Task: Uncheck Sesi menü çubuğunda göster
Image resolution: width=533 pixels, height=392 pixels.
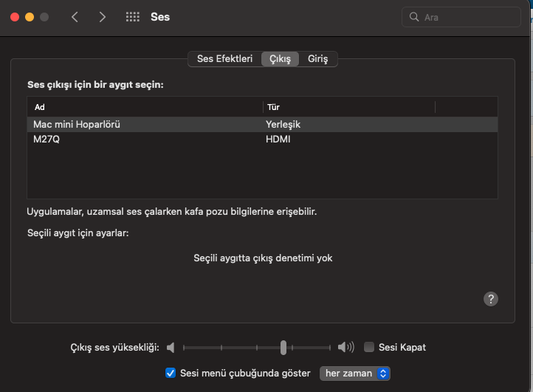Action: 171,373
